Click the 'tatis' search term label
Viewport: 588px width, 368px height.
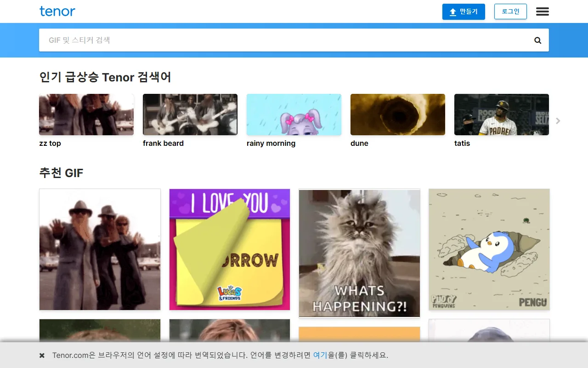tap(462, 143)
